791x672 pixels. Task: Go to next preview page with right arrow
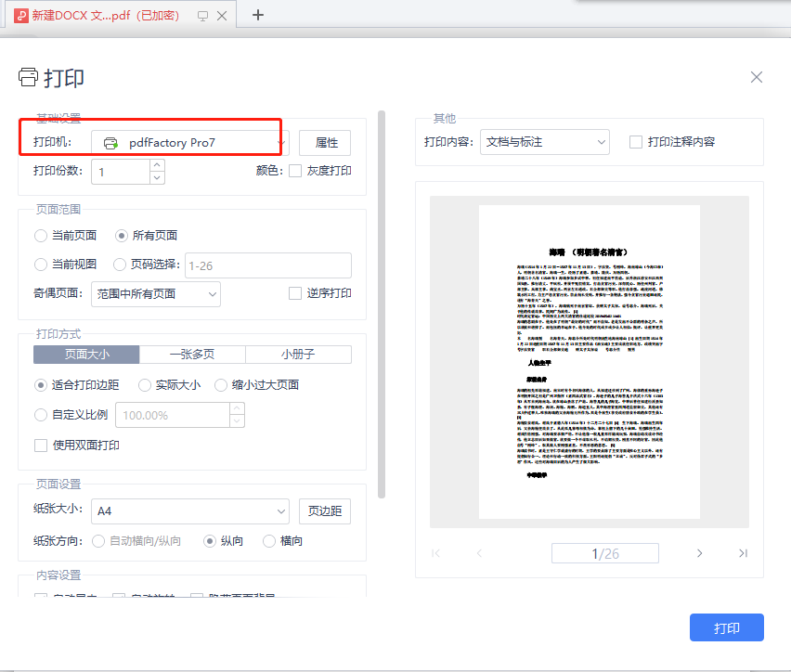699,552
